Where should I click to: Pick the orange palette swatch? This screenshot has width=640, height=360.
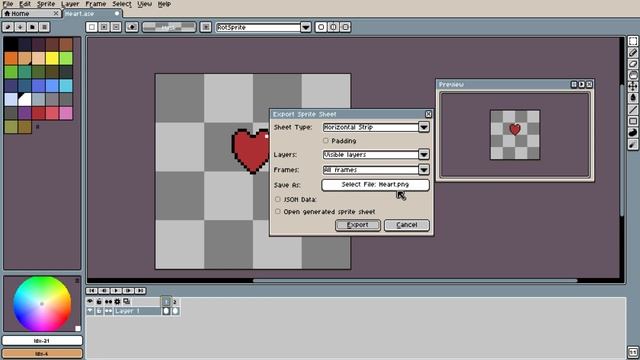[11, 58]
